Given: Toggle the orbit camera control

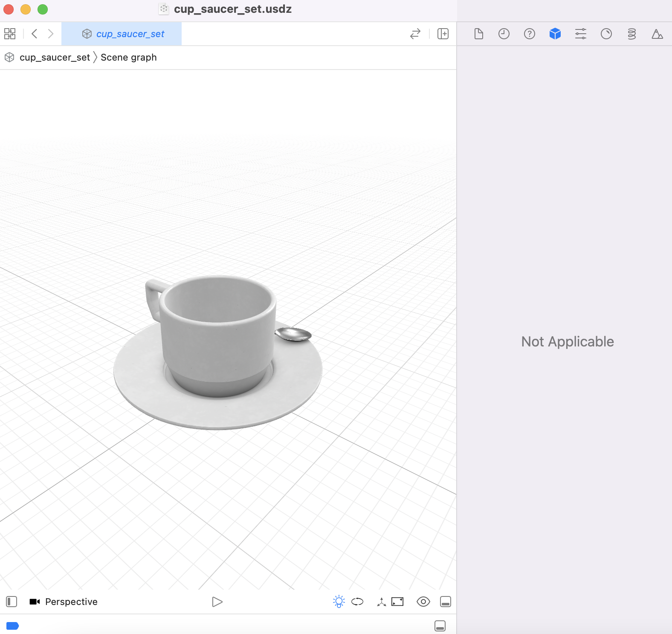Looking at the screenshot, I should (357, 602).
